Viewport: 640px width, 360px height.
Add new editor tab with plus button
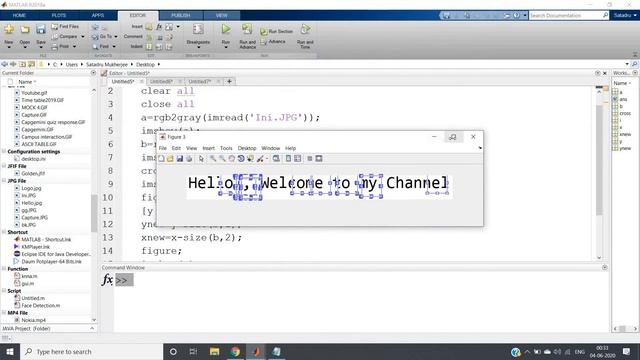[229, 82]
